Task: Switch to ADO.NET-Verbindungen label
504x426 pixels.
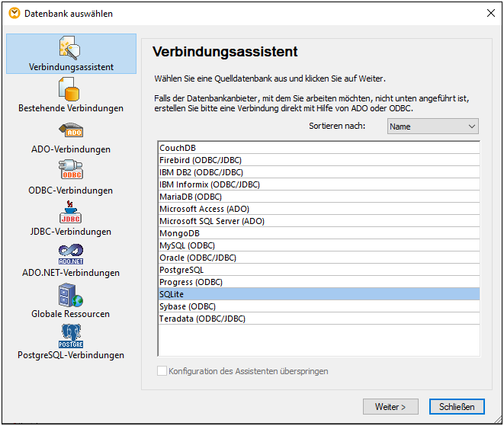Action: pos(71,273)
